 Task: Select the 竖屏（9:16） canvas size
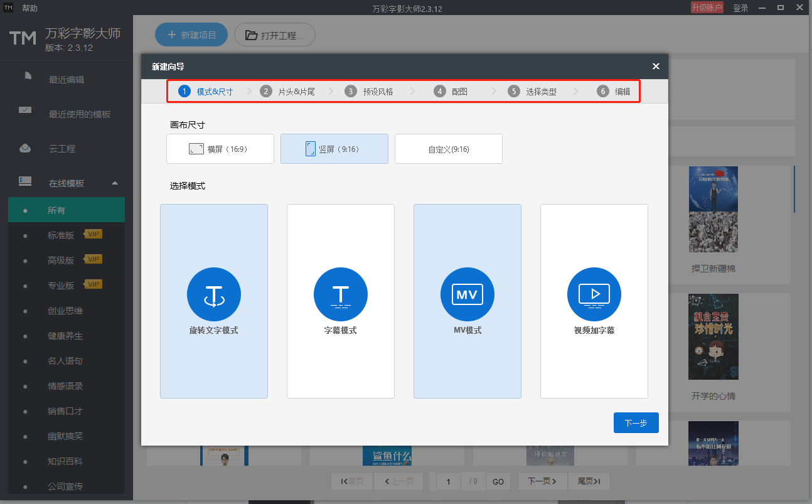coord(334,149)
